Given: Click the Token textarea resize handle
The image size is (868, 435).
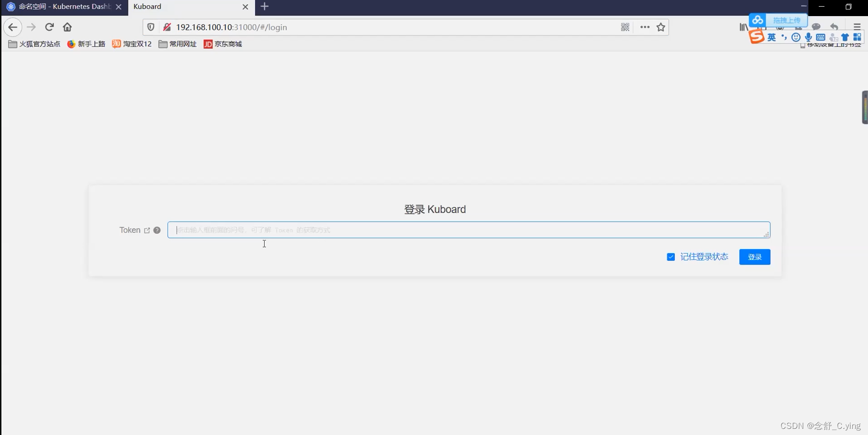Looking at the screenshot, I should [766, 234].
